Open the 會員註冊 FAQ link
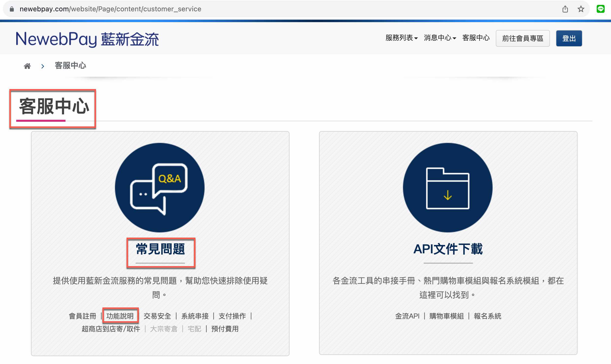Image resolution: width=611 pixels, height=364 pixels. pos(82,316)
